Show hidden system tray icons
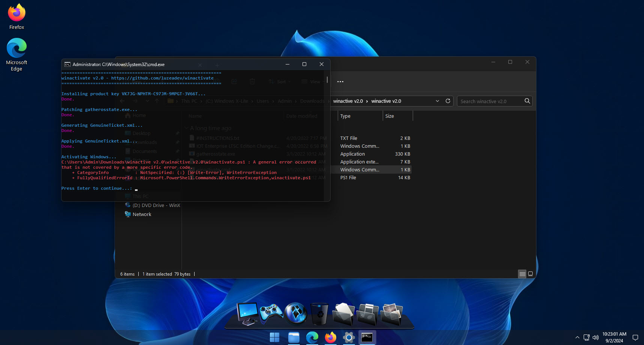644x345 pixels. (577, 337)
